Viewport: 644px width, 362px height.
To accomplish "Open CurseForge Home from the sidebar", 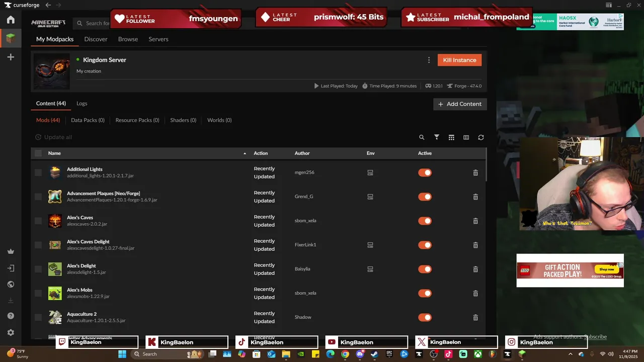I will tap(11, 20).
